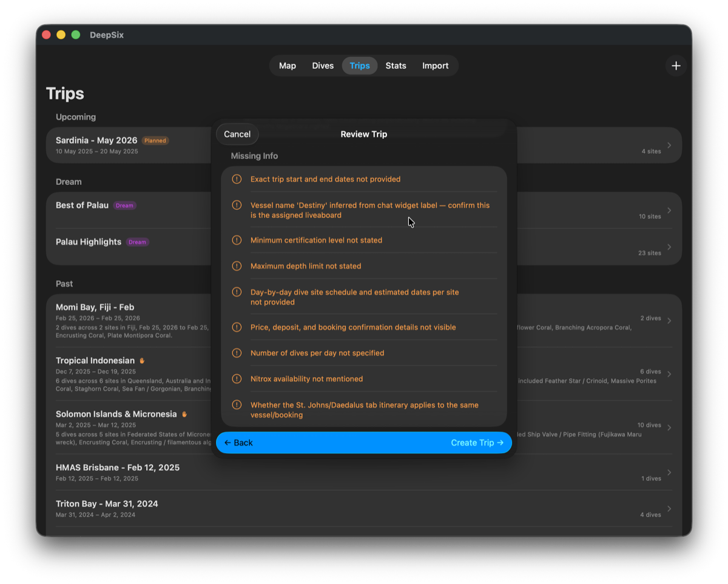Click HMAS Brisbane - Feb 12, 2025 title
Viewport: 728px width, 584px height.
pyautogui.click(x=118, y=467)
